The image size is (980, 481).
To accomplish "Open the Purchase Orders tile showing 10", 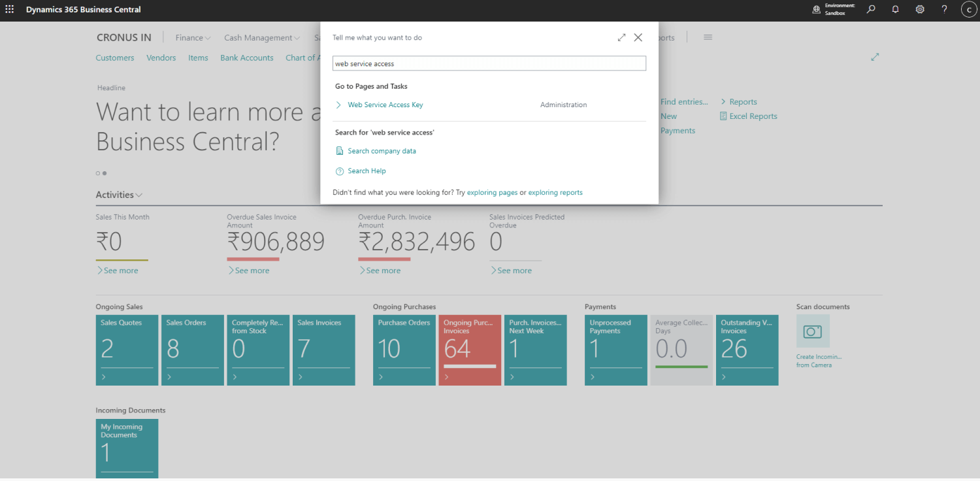I will pyautogui.click(x=404, y=350).
